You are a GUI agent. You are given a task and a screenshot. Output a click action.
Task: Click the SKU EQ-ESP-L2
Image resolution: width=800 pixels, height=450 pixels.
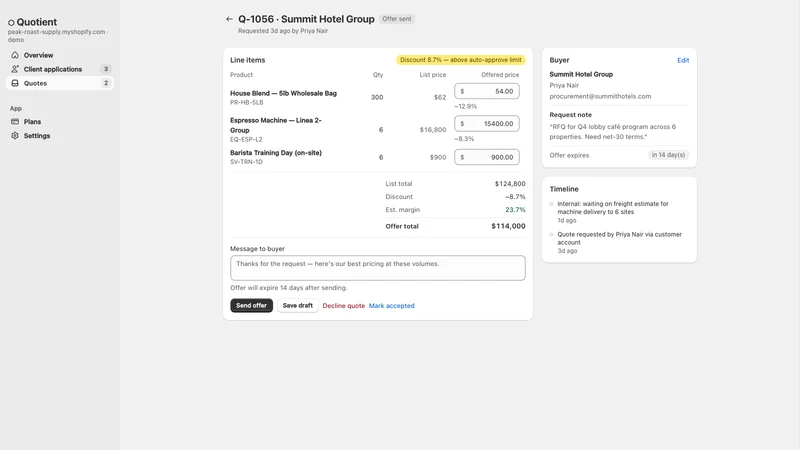coord(246,139)
